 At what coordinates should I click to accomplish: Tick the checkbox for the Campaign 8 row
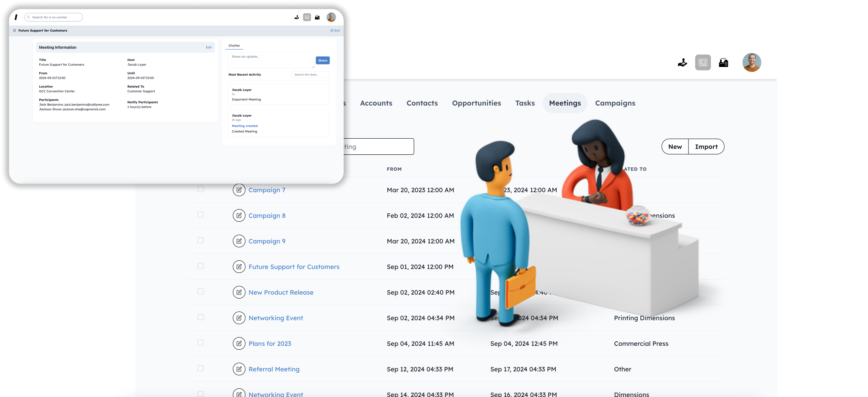click(x=200, y=215)
